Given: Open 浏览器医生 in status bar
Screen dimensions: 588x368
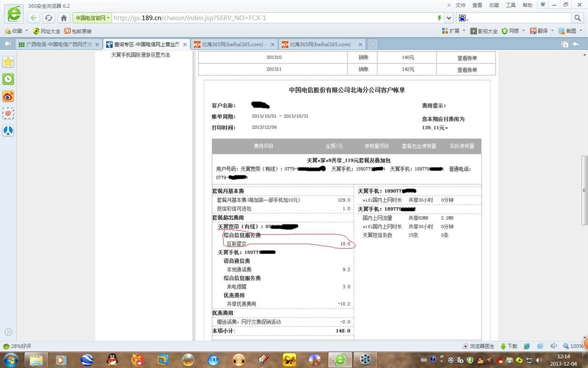Looking at the screenshot, I should (479, 346).
